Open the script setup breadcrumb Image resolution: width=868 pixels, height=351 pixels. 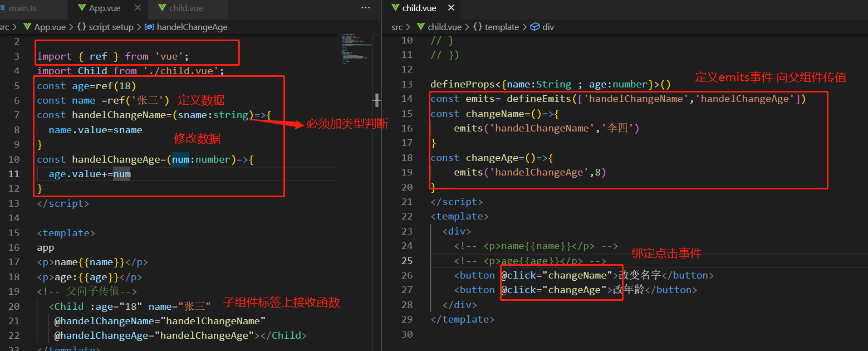(x=111, y=27)
